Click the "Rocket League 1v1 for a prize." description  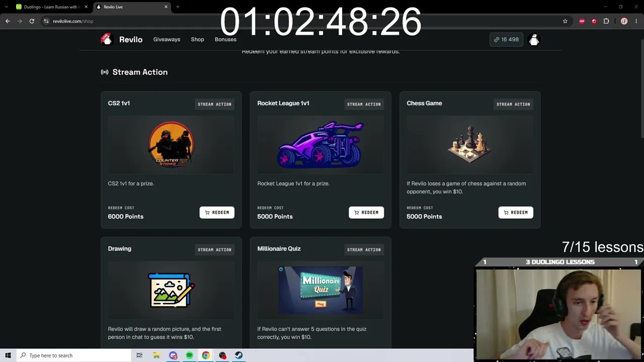point(293,184)
